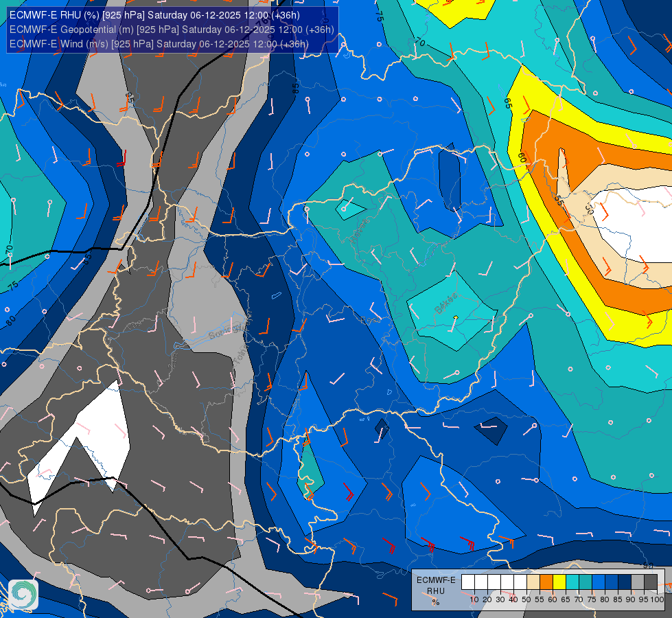Click the RHU label in the legend
This screenshot has height=618, width=672.
(x=436, y=591)
